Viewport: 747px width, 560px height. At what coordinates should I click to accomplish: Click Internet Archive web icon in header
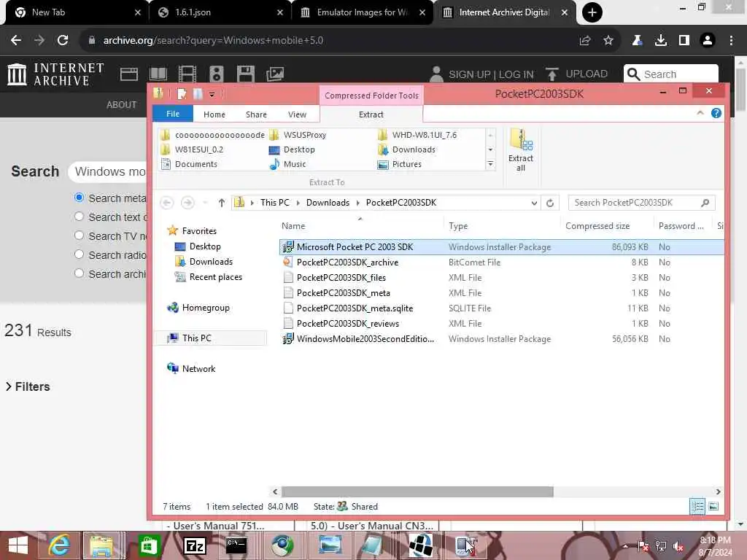pyautogui.click(x=128, y=74)
